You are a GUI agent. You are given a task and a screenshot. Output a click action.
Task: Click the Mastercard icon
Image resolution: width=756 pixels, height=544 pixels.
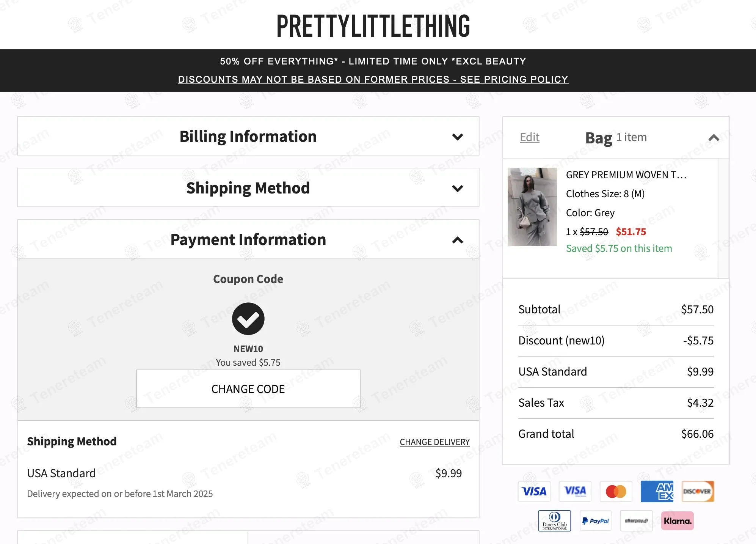tap(616, 492)
